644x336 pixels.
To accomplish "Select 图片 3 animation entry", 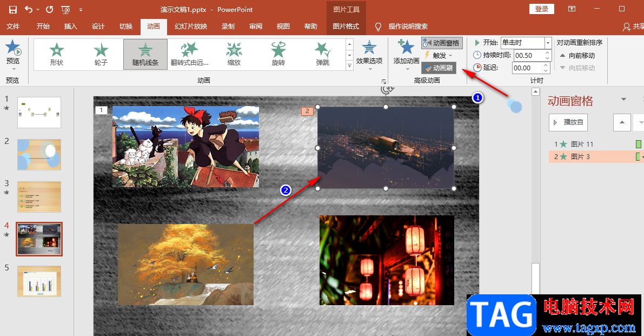I will click(596, 156).
